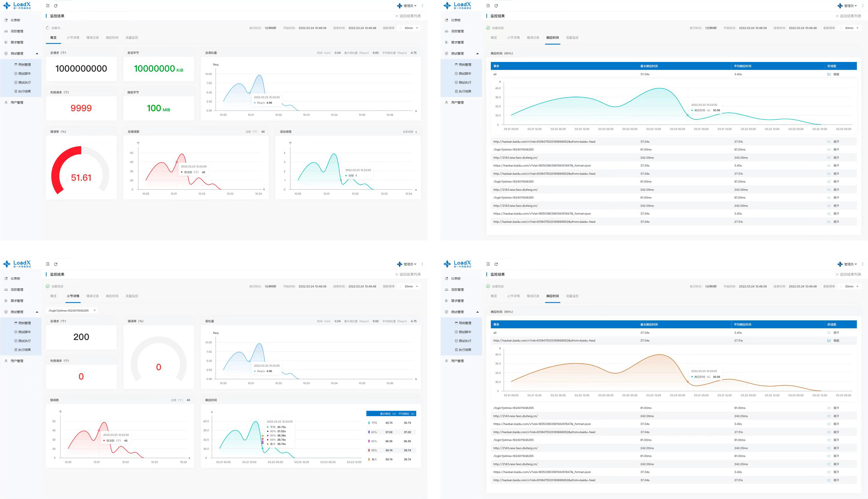
Task: Toggle the 99% series in the response time legend
Action: (374, 450)
